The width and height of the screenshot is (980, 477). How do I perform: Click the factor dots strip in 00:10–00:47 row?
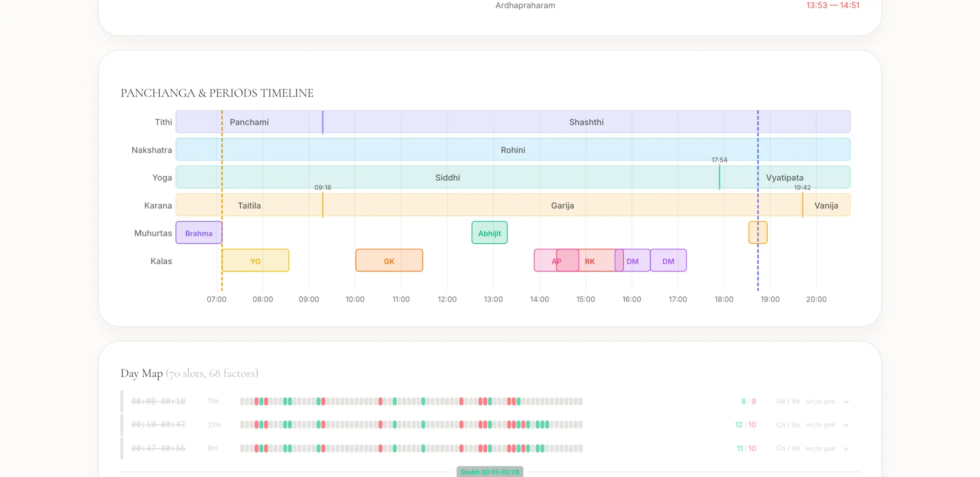411,425
